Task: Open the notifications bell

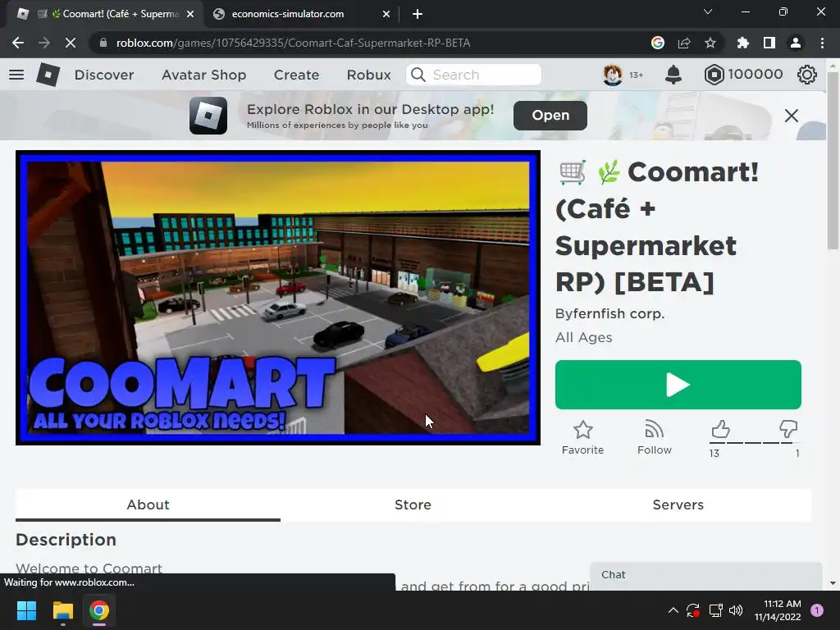Action: click(x=673, y=75)
